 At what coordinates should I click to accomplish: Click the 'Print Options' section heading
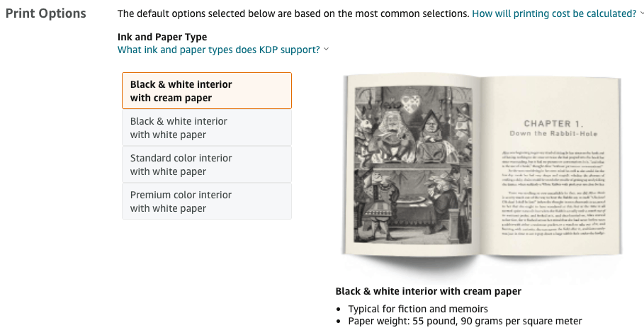46,13
